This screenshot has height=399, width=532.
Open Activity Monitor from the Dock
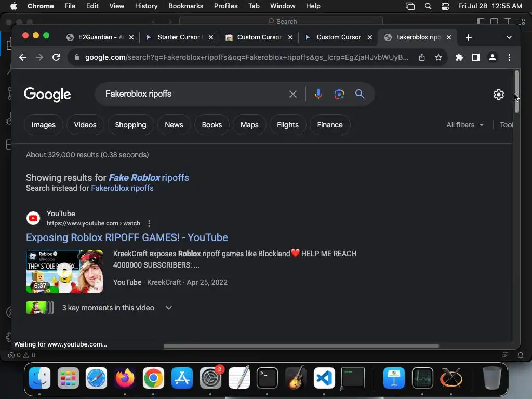click(422, 378)
